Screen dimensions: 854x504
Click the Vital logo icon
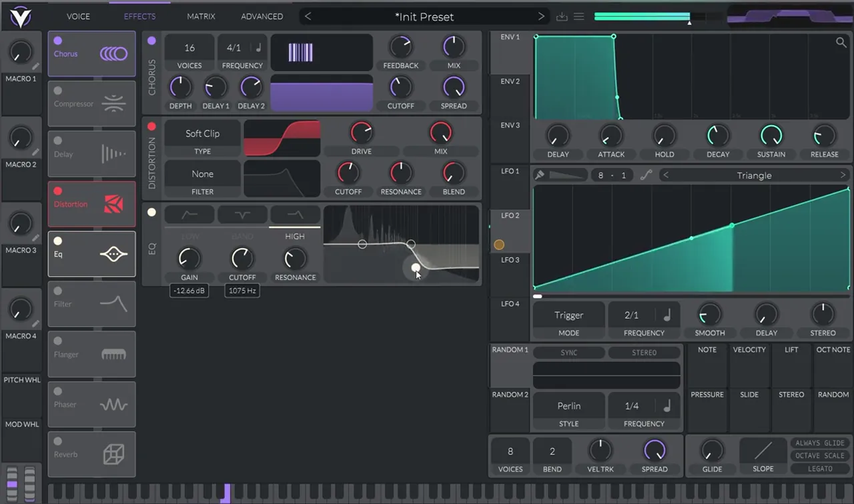(20, 17)
